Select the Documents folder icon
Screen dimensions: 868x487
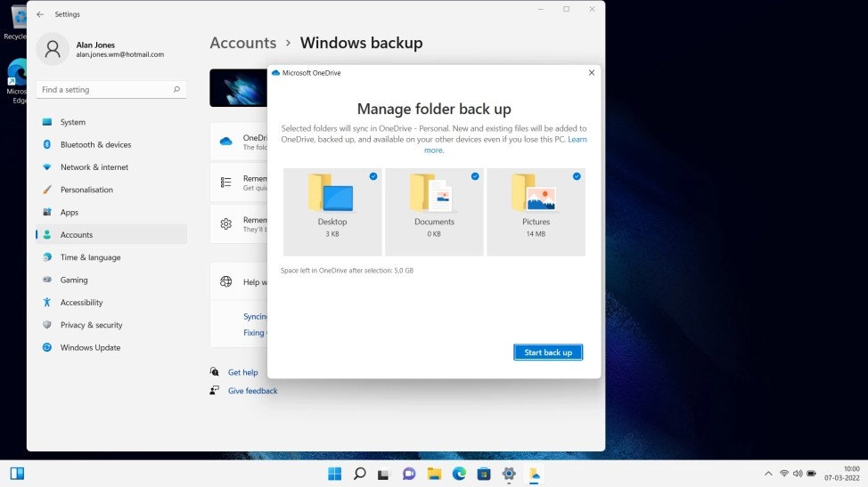pyautogui.click(x=432, y=193)
